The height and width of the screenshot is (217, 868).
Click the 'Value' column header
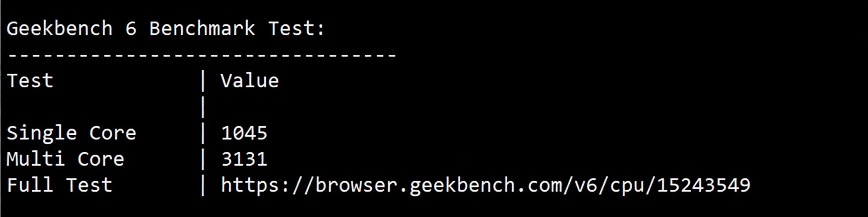[x=250, y=81]
